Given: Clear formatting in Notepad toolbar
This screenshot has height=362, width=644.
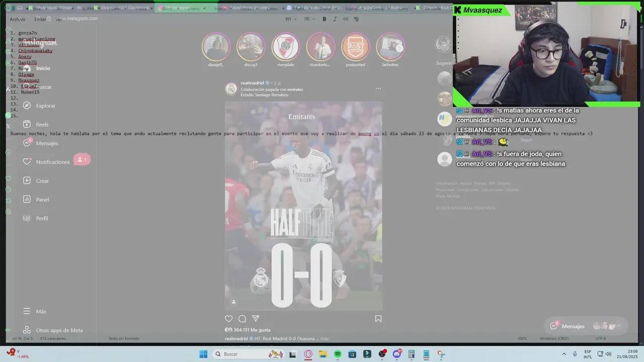Looking at the screenshot, I should coord(356,19).
